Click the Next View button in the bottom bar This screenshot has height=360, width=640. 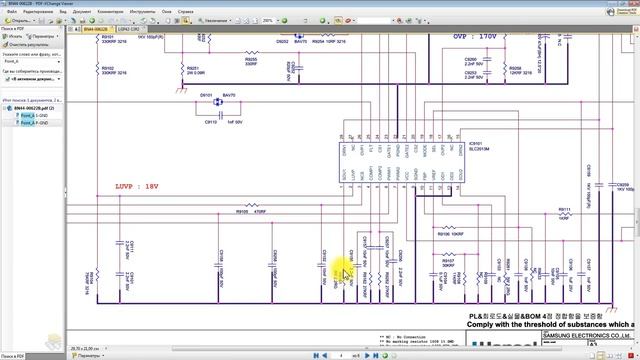click(x=394, y=356)
